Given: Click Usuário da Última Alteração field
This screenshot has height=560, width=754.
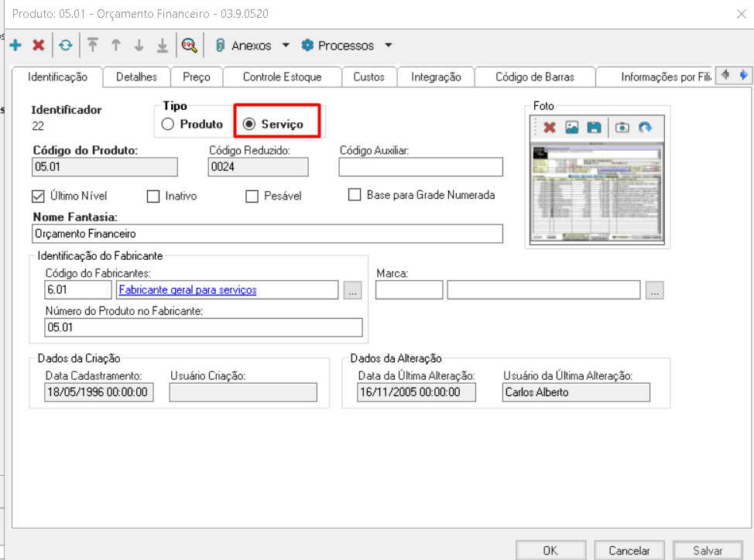Looking at the screenshot, I should point(576,392).
